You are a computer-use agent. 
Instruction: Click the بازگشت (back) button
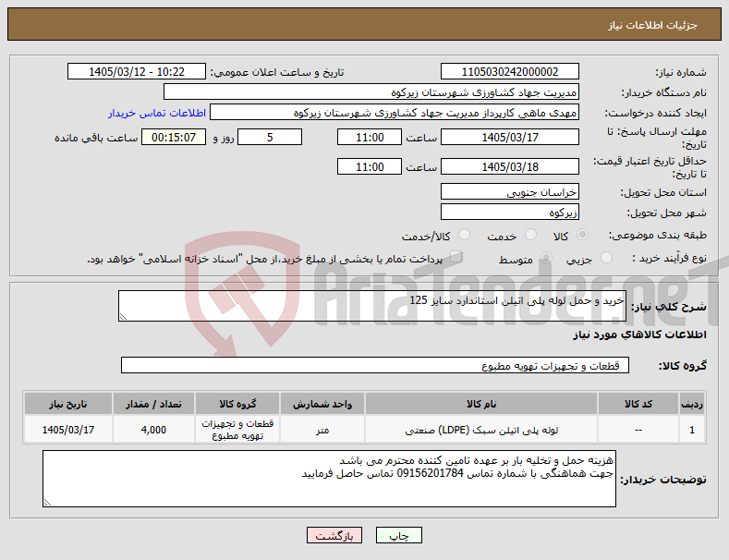pos(334,535)
